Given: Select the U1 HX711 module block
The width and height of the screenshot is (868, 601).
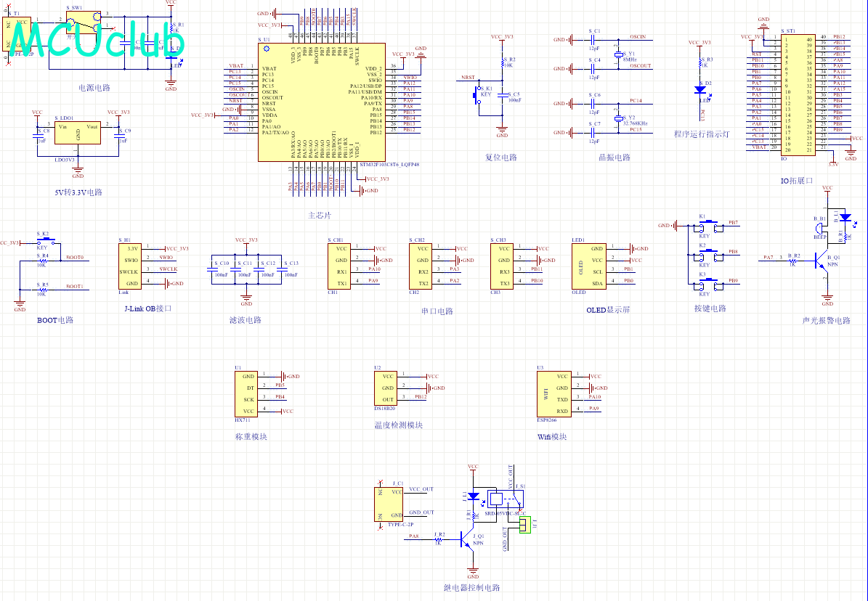Looking at the screenshot, I should coord(246,393).
